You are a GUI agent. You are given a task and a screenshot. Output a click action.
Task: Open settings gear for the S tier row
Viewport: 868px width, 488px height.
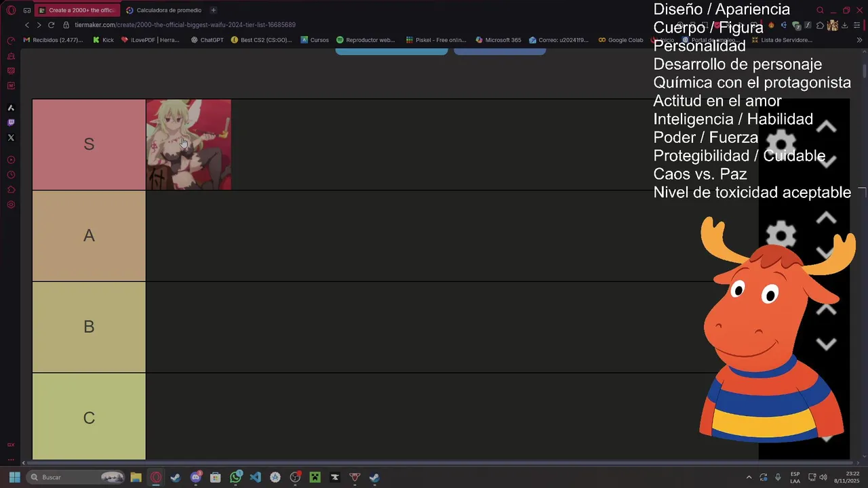(781, 144)
